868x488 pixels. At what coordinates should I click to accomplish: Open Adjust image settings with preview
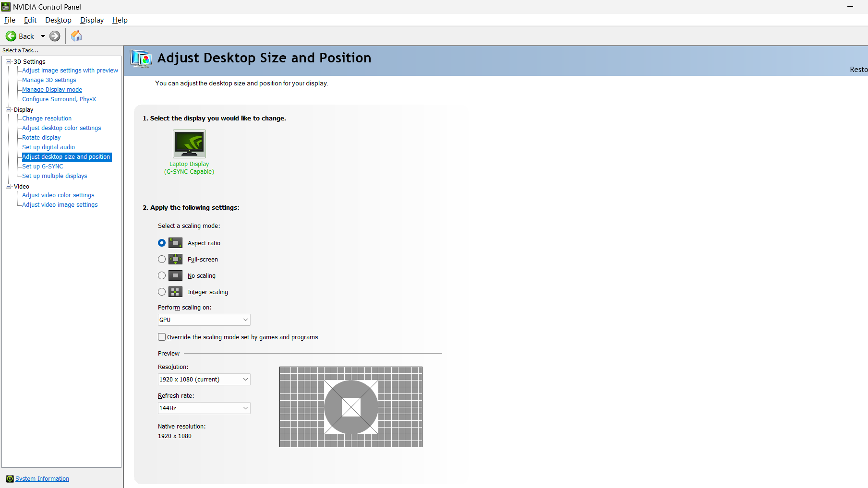tap(70, 71)
